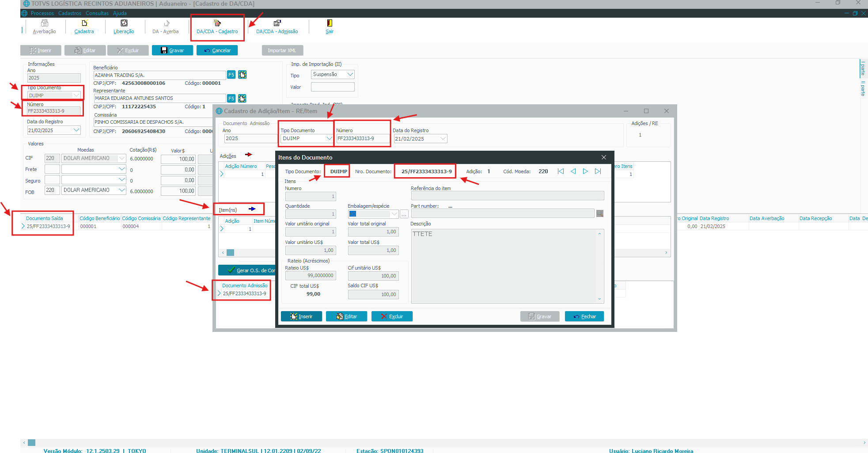Click Excluir in Itens do Documento dialog
Image resolution: width=868 pixels, height=453 pixels.
click(392, 316)
